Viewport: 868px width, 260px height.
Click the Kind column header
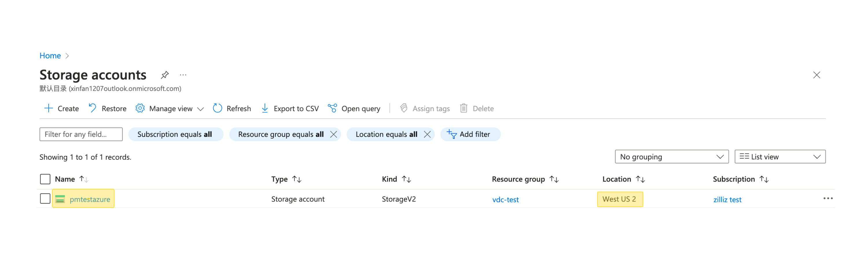(x=389, y=179)
